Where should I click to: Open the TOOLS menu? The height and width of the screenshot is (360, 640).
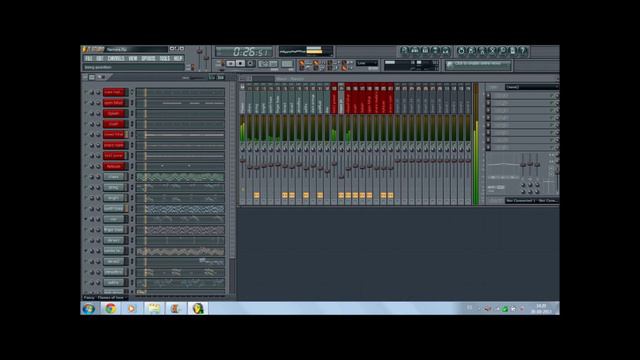coord(164,58)
